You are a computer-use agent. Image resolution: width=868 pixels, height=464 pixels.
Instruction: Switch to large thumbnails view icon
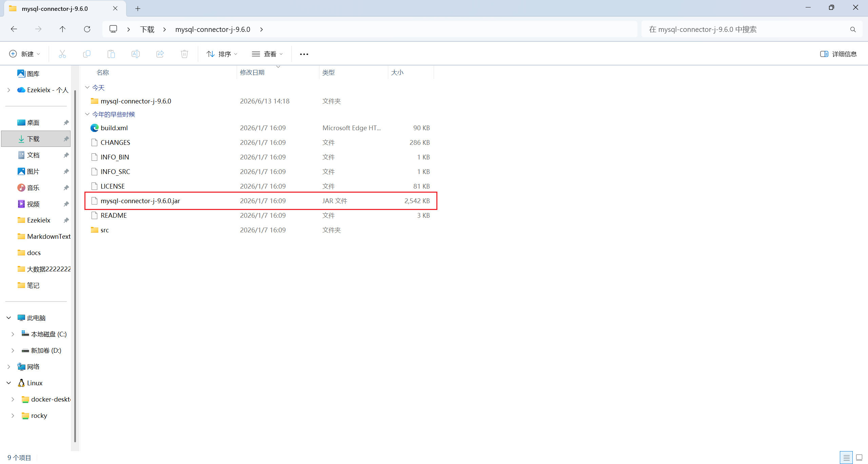[859, 458]
